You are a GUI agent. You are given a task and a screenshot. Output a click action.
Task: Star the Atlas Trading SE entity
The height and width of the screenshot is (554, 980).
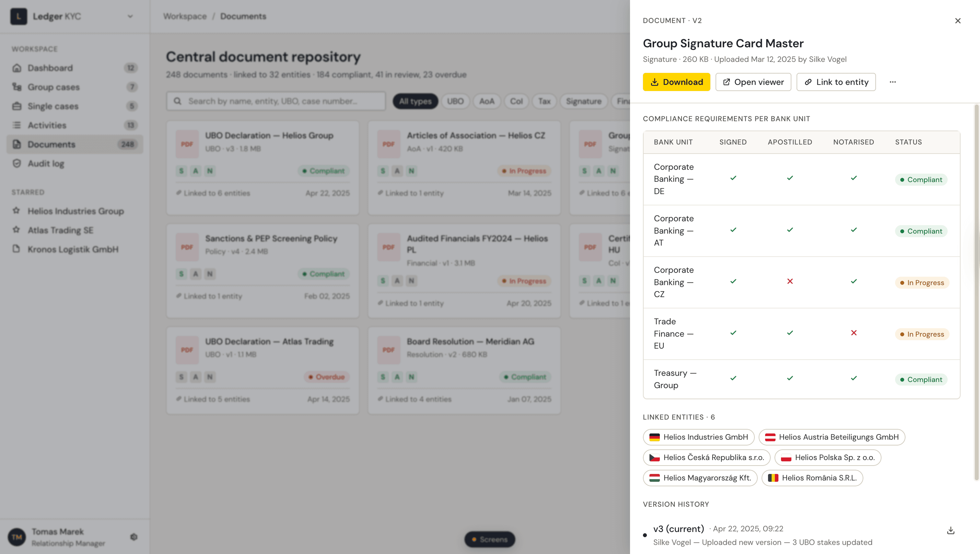[16, 230]
